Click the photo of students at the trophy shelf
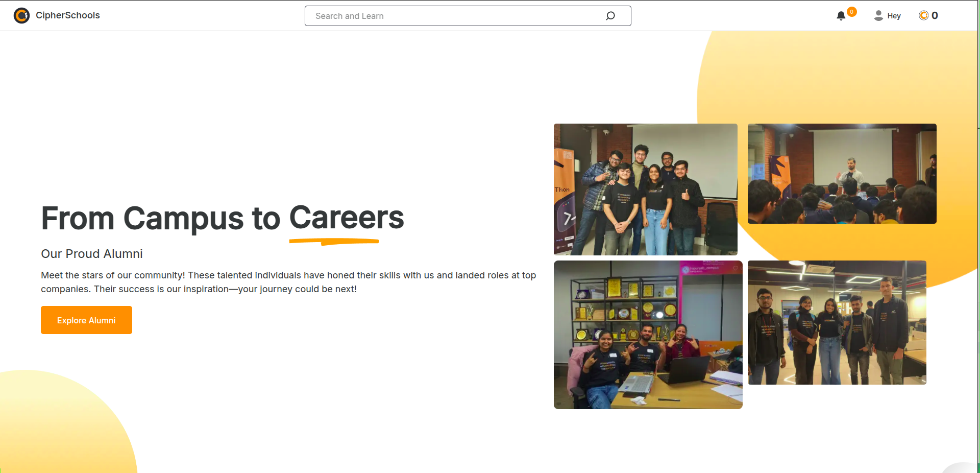This screenshot has width=980, height=473. (x=648, y=335)
